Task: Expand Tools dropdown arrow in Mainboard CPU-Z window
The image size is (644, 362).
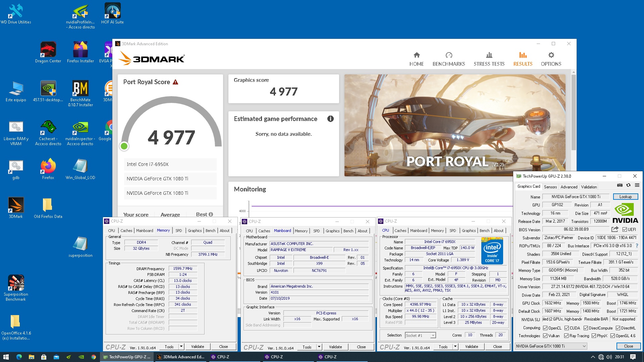Action: tap(319, 347)
